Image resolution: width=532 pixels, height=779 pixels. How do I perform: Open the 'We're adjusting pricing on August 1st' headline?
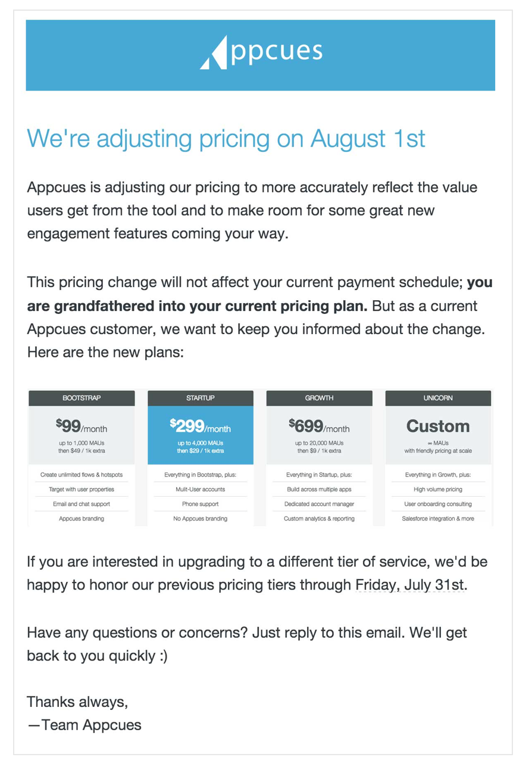pos(226,139)
